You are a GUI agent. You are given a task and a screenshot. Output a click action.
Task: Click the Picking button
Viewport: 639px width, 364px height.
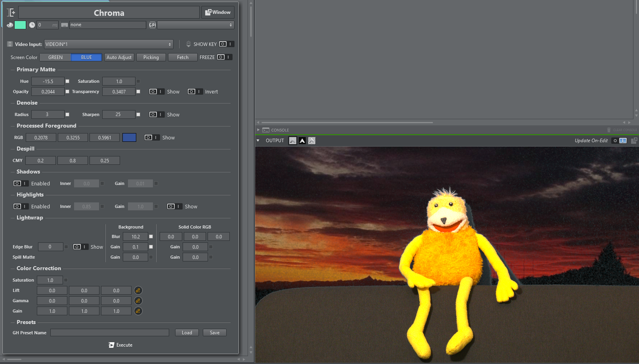coord(151,57)
